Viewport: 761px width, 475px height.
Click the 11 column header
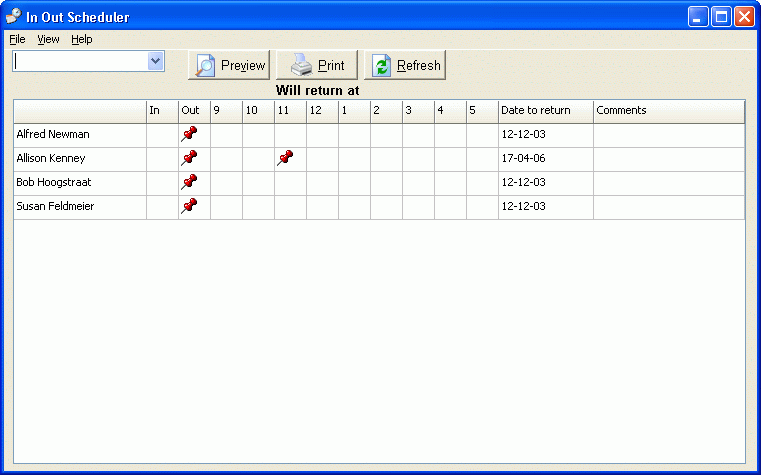point(291,111)
